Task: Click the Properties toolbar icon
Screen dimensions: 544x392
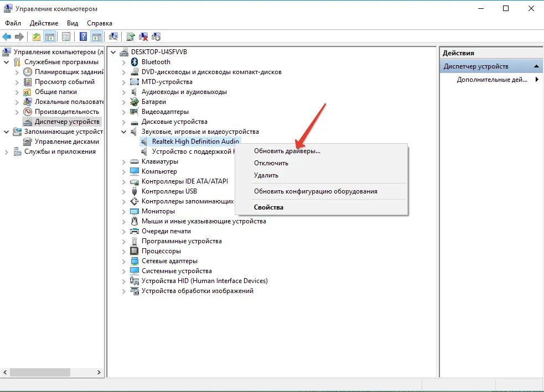Action: point(66,36)
